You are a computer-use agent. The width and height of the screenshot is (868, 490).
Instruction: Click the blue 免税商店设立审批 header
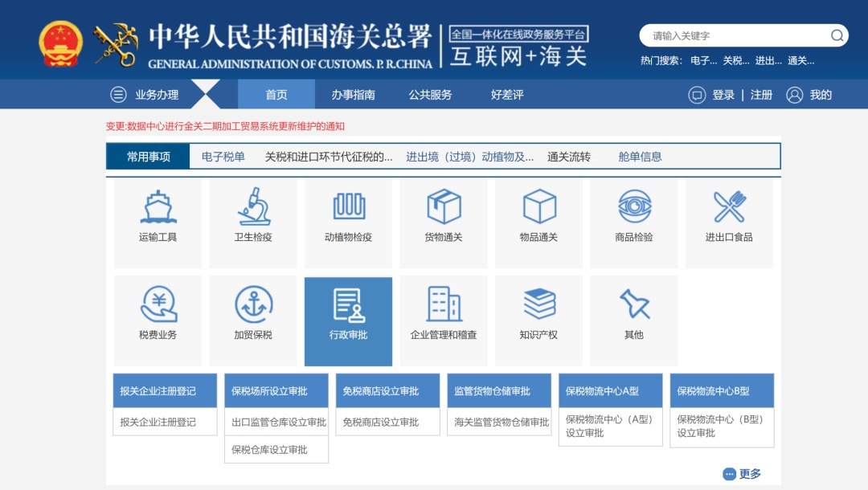pyautogui.click(x=387, y=391)
